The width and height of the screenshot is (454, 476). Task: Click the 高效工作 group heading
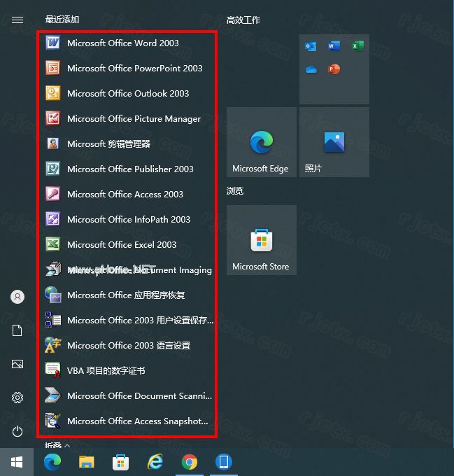[x=243, y=20]
